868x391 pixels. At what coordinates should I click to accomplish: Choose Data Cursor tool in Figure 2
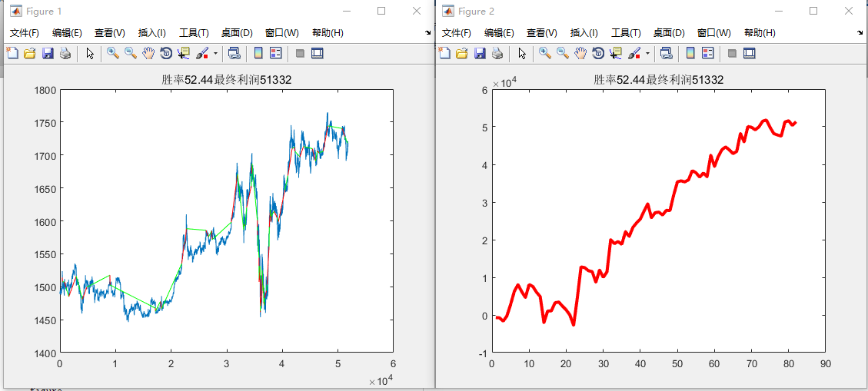(x=616, y=53)
